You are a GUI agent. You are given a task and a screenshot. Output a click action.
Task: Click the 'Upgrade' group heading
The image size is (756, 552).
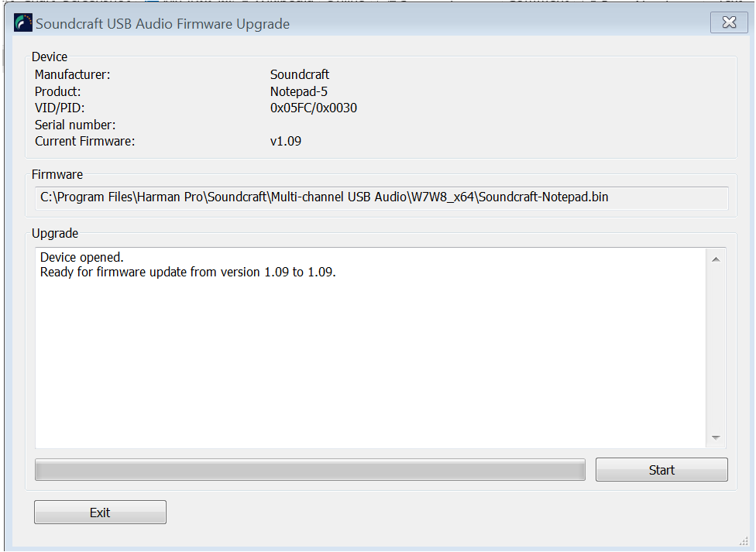55,233
